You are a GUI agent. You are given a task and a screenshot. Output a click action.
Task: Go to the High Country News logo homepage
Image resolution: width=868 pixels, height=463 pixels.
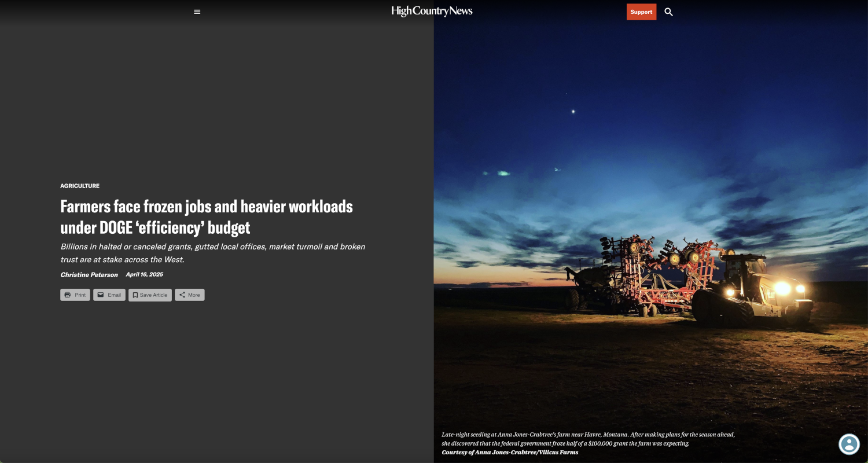(432, 11)
